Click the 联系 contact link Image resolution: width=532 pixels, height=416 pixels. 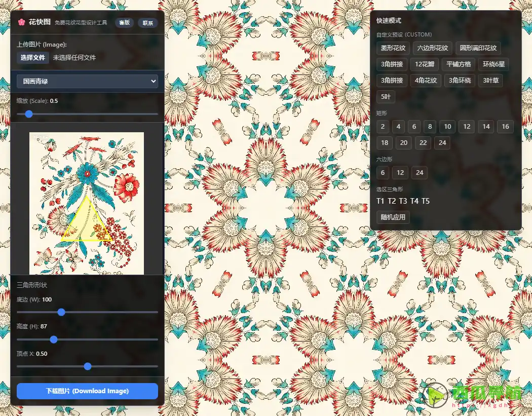click(148, 23)
